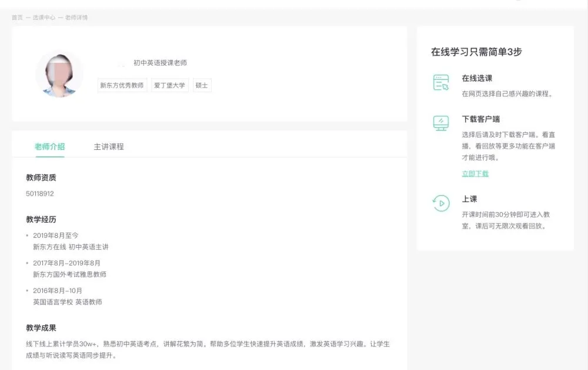Click the 新东方优秀教师 tag

(x=122, y=85)
